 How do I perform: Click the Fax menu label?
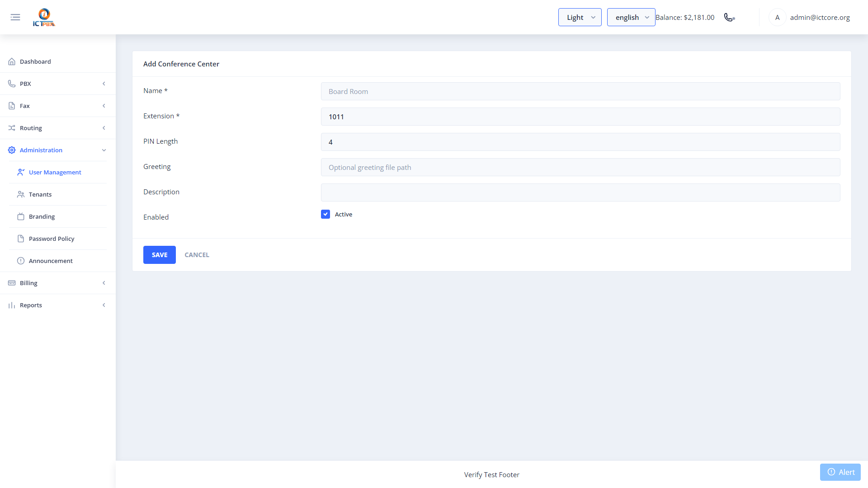(x=25, y=106)
